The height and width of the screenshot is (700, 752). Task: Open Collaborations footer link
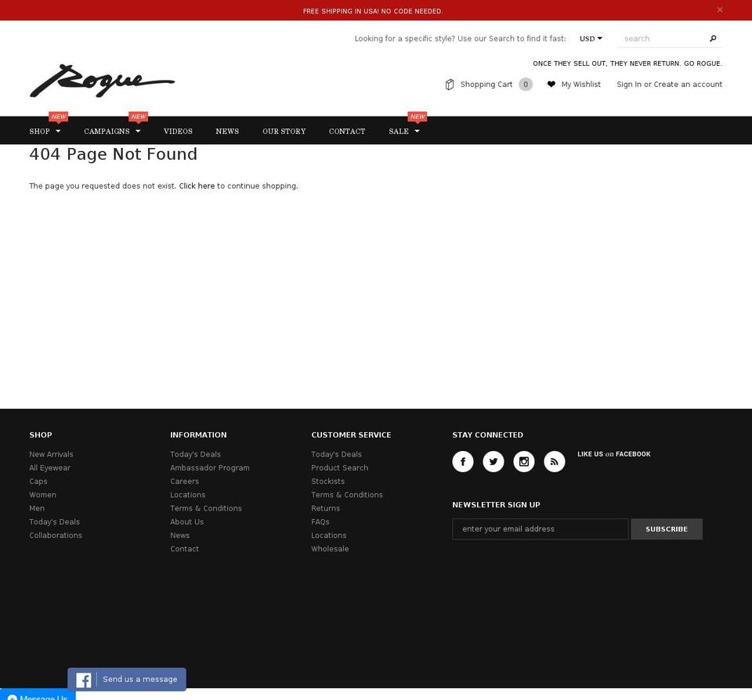[x=56, y=535]
